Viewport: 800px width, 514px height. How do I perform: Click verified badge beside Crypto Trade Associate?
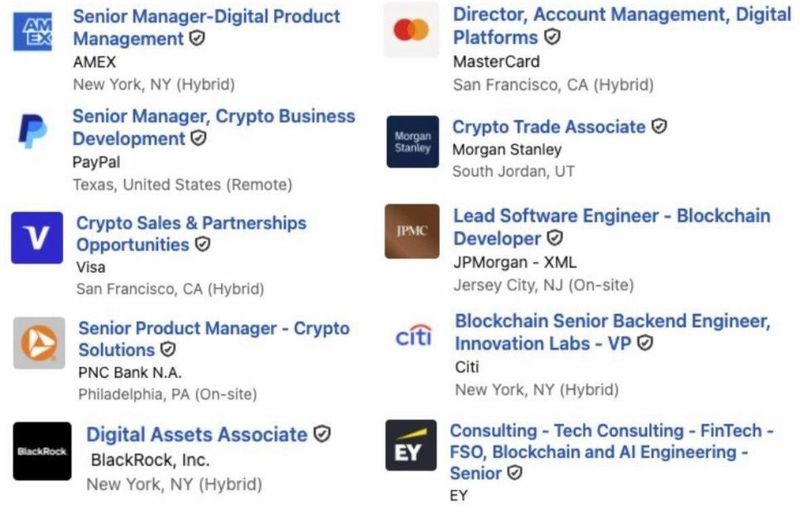pos(659,127)
